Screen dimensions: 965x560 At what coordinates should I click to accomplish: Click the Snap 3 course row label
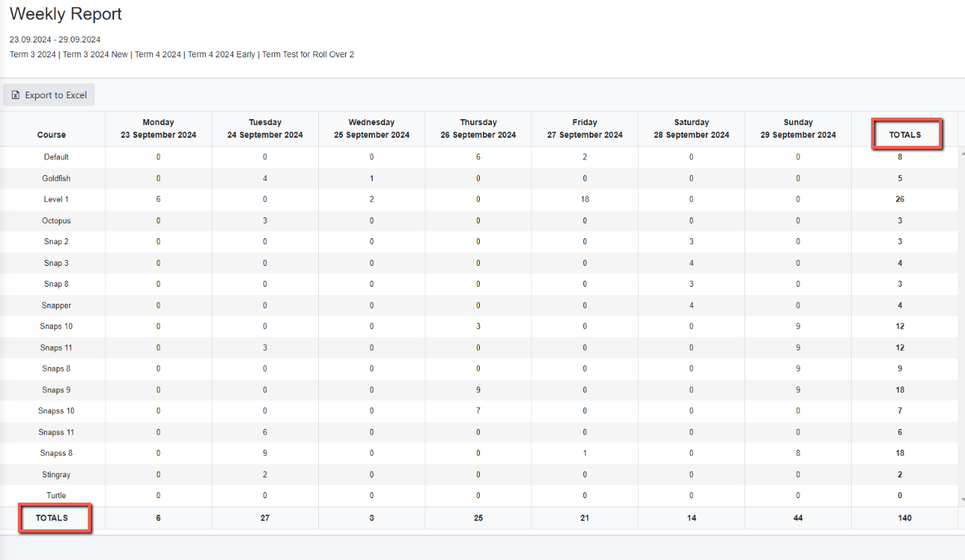click(x=56, y=263)
